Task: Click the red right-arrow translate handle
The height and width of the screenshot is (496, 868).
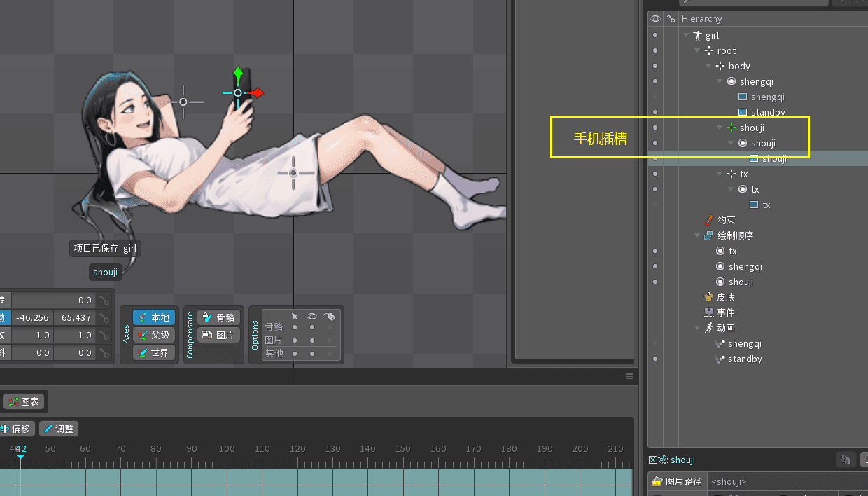Action: coord(258,92)
